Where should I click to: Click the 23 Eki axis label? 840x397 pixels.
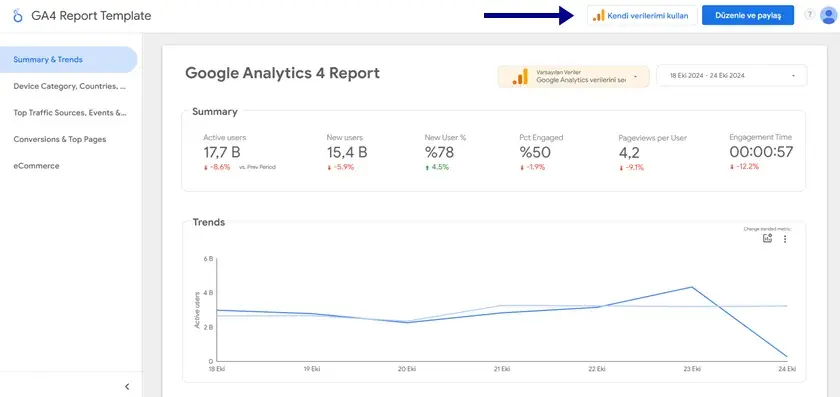click(692, 369)
